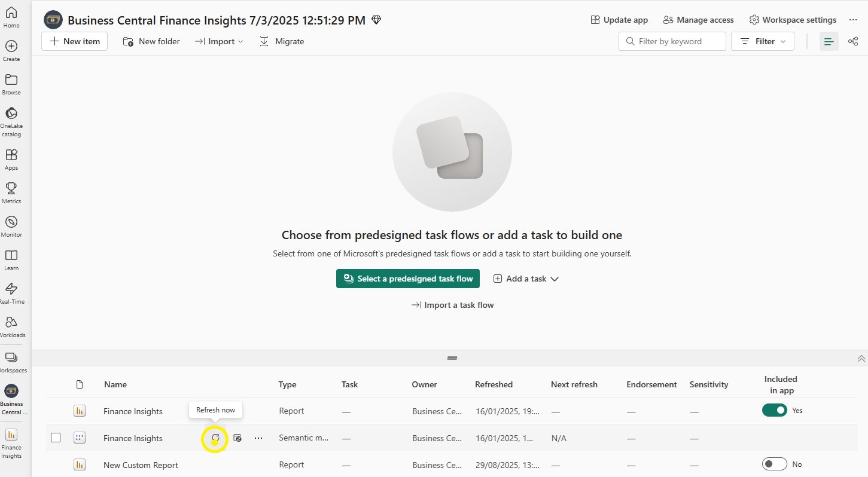
Task: Click the Refresh now icon for Finance Insights
Action: coord(215,438)
